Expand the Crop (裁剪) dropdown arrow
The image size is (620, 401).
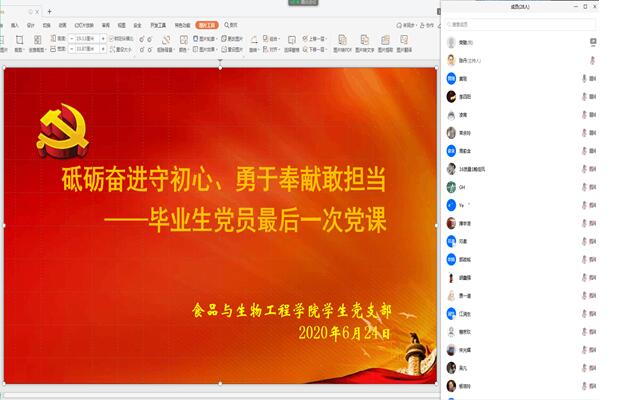(x=24, y=50)
